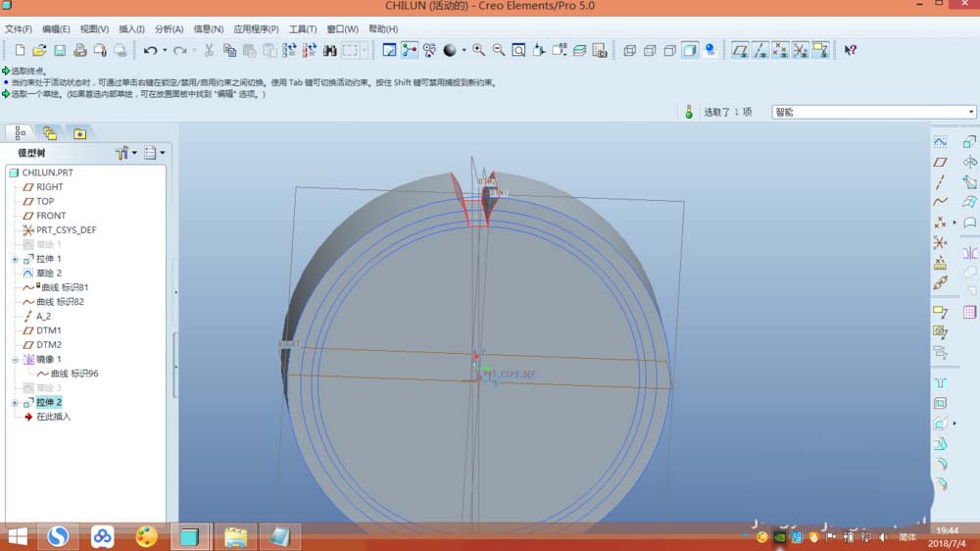The image size is (980, 551).
Task: Open undo history dropdown arrow
Action: click(165, 50)
